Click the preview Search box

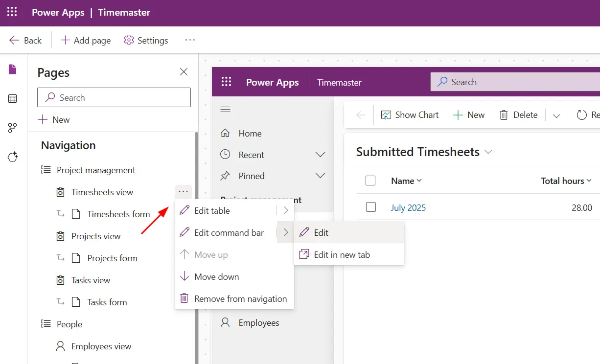[x=515, y=82]
